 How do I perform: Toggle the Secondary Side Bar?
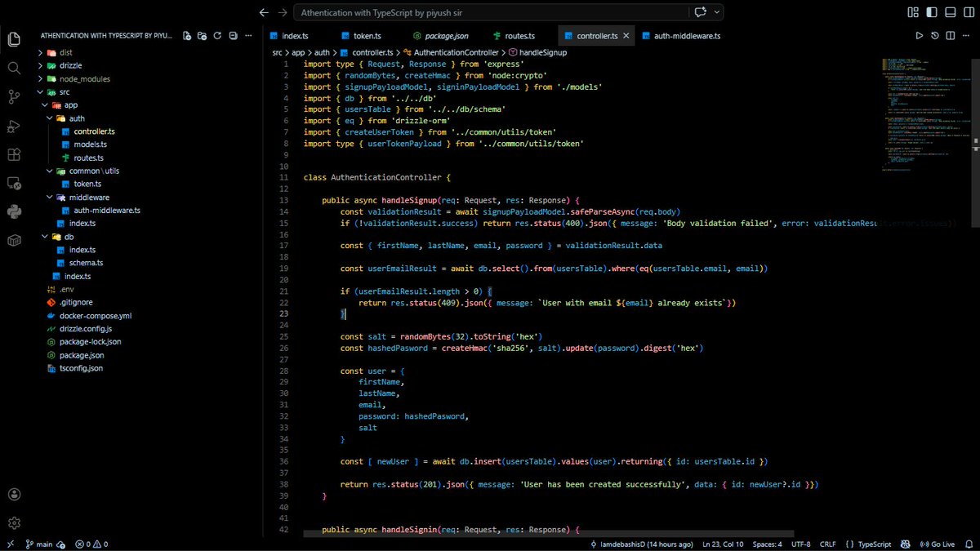tap(967, 13)
